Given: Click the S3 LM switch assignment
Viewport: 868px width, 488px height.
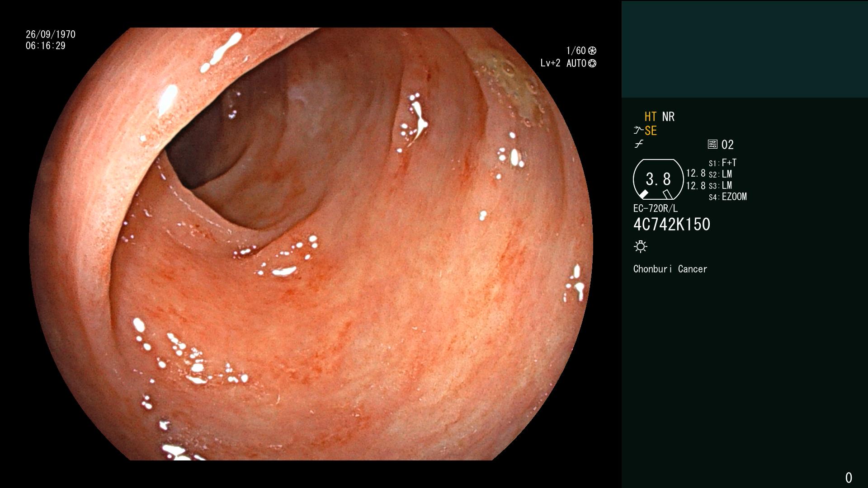Looking at the screenshot, I should [721, 185].
